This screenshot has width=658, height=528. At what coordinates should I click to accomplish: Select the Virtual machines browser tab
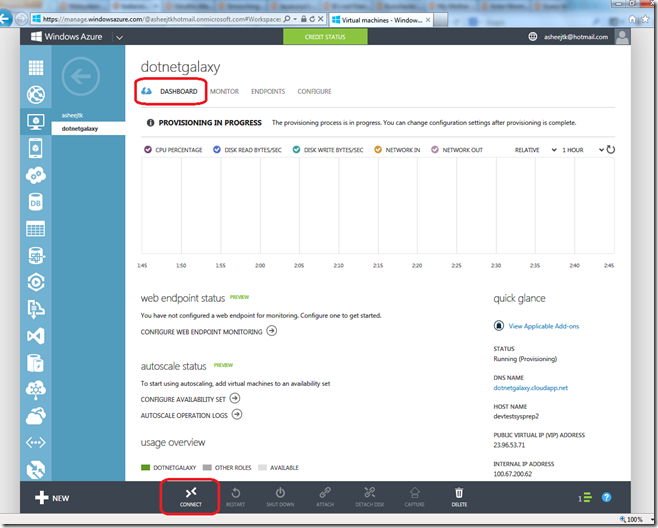[x=381, y=20]
